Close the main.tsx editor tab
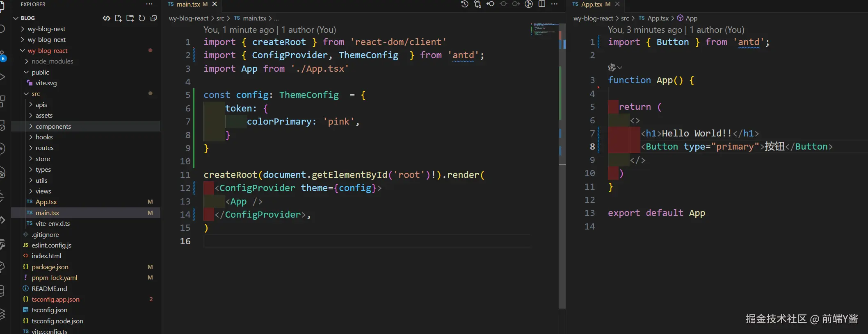 pyautogui.click(x=215, y=4)
